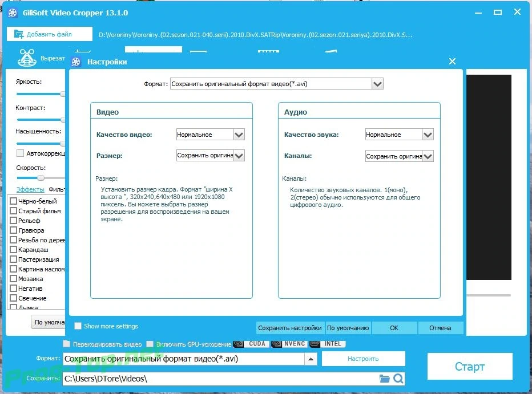Click the Старт button
The width and height of the screenshot is (532, 394).
pyautogui.click(x=470, y=367)
